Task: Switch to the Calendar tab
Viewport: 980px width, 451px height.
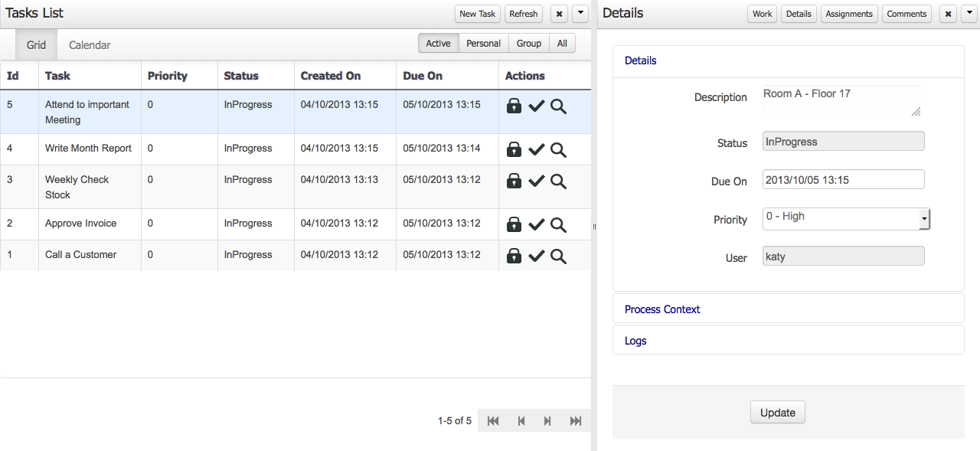Action: [90, 45]
